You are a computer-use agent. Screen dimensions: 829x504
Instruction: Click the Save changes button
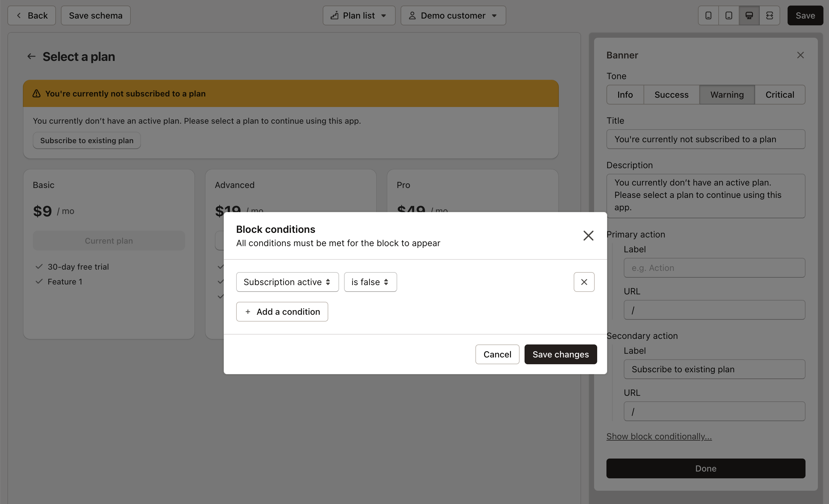coord(561,354)
